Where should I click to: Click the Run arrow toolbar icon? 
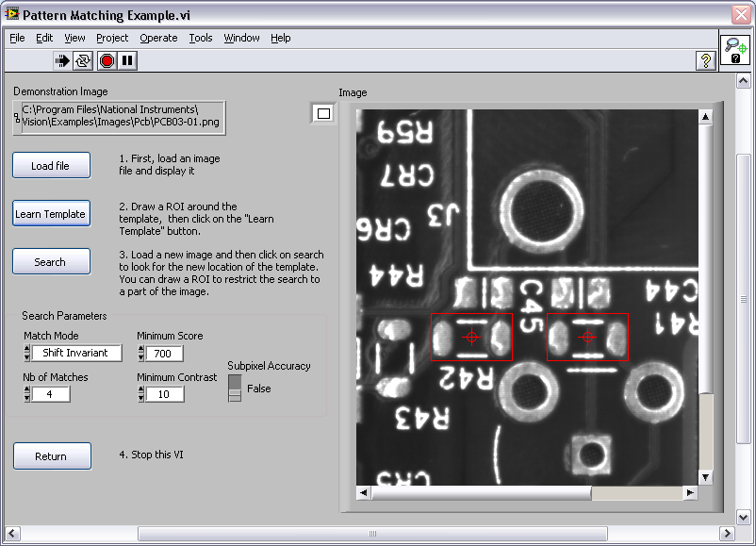(x=62, y=60)
